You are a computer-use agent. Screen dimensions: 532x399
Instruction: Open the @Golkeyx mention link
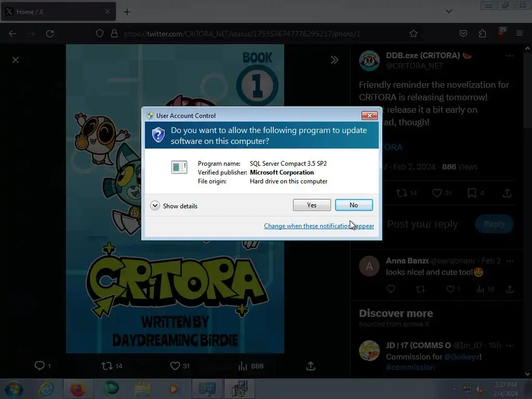click(x=461, y=357)
